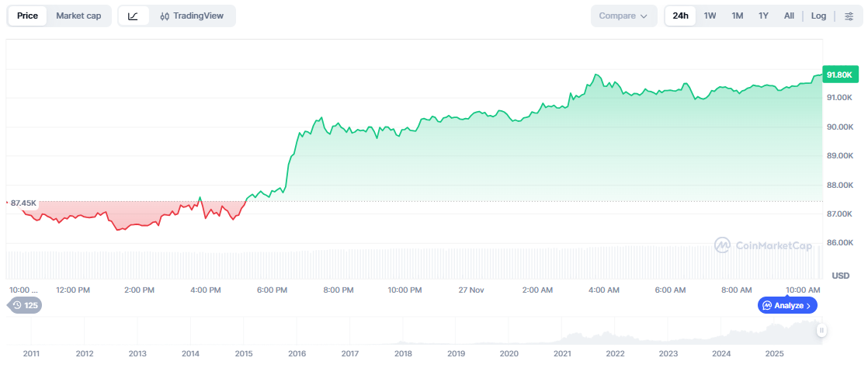The height and width of the screenshot is (368, 868).
Task: Click the history clock badge showing 125
Action: click(x=24, y=305)
